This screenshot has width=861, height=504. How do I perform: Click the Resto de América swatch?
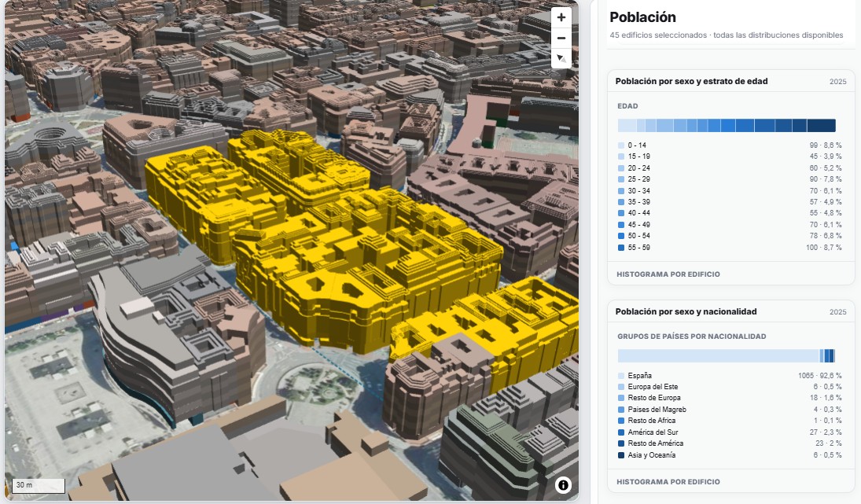(621, 443)
